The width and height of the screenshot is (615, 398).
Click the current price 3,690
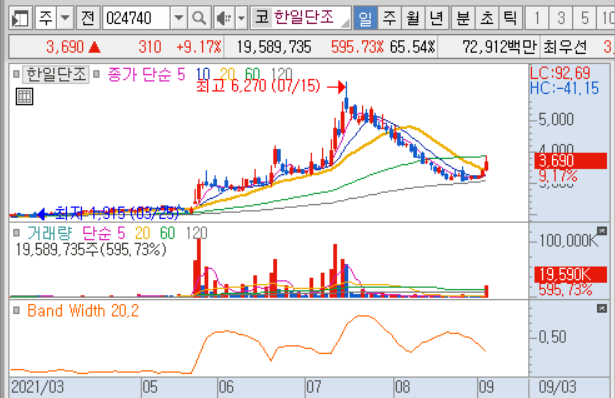[x=65, y=47]
